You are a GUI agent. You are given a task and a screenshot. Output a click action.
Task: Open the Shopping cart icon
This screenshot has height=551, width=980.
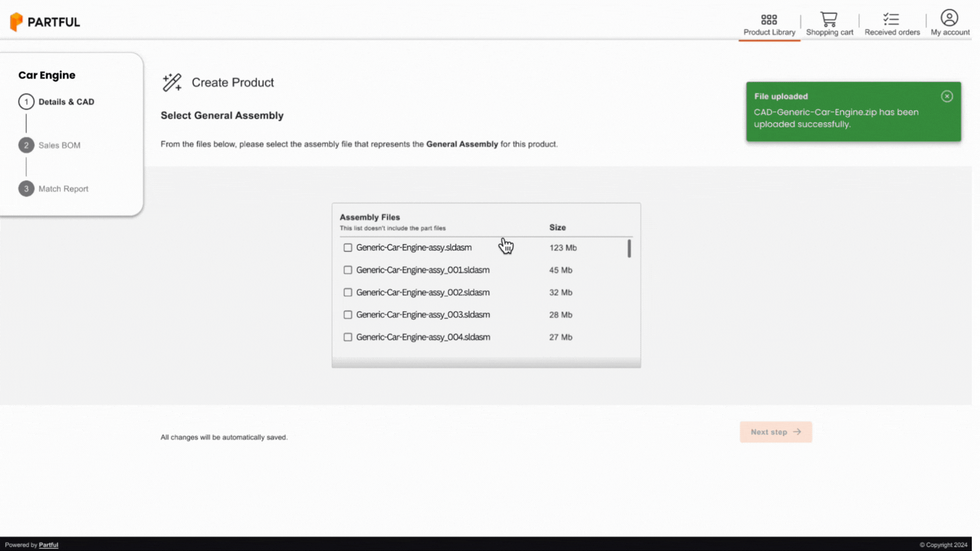pyautogui.click(x=830, y=19)
